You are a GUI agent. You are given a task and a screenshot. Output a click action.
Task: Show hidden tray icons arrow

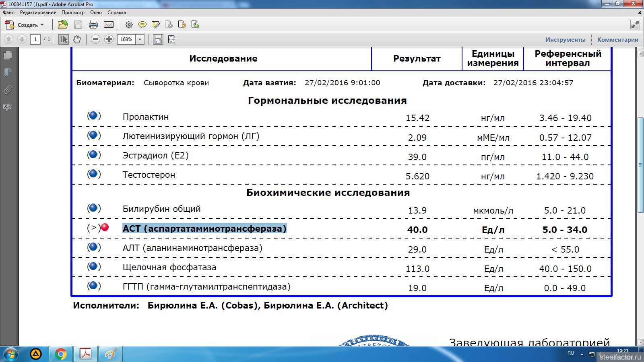coord(582,354)
